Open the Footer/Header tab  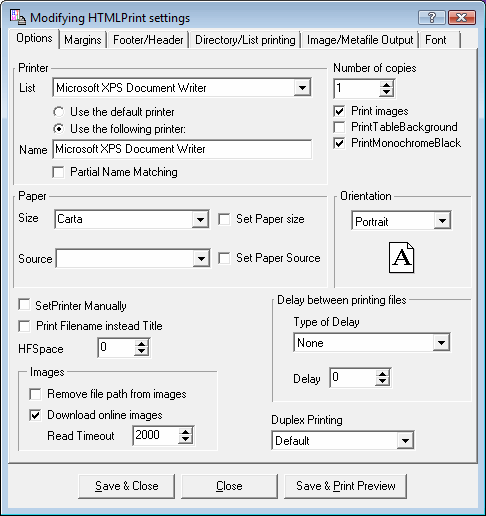point(148,40)
